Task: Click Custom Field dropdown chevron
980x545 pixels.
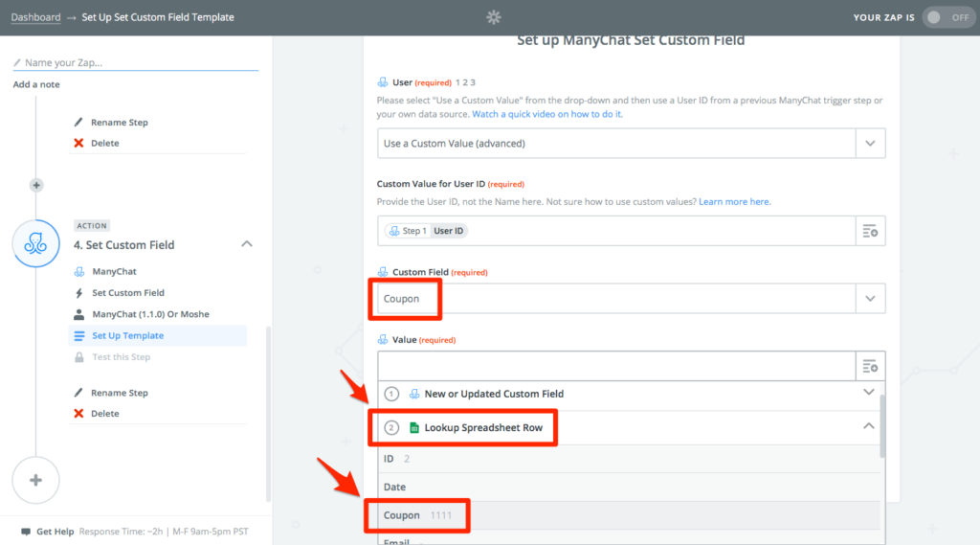Action: (870, 299)
